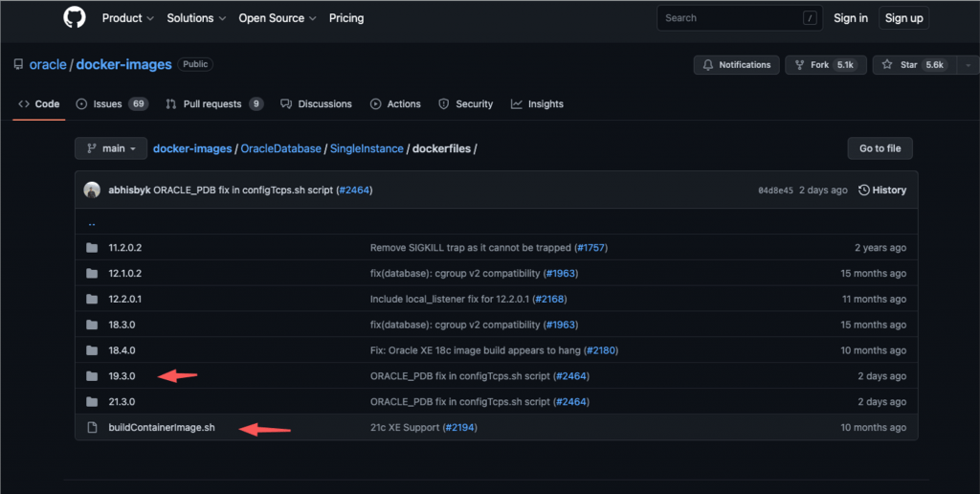The width and height of the screenshot is (980, 494).
Task: Fork the repository
Action: (826, 65)
